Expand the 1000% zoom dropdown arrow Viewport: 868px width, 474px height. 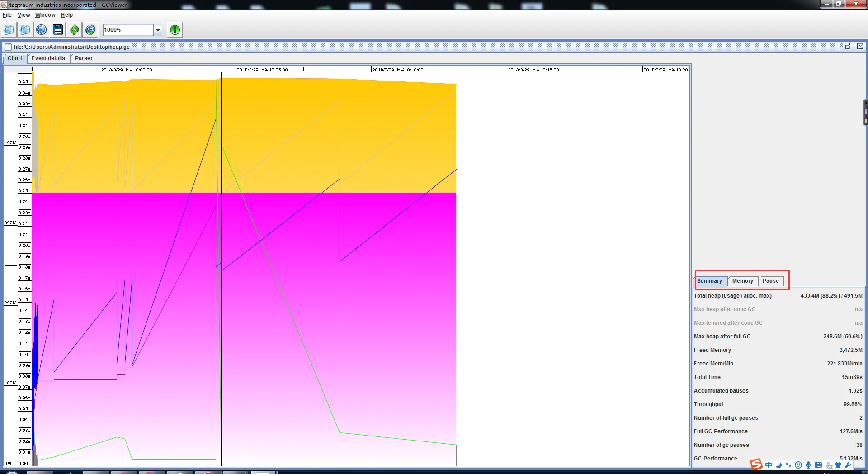click(158, 30)
